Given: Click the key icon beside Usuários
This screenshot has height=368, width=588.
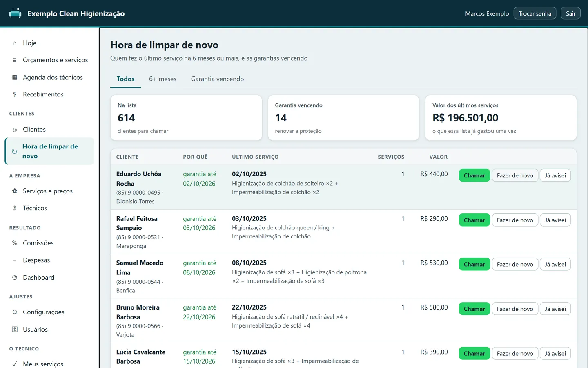Looking at the screenshot, I should click(x=15, y=329).
